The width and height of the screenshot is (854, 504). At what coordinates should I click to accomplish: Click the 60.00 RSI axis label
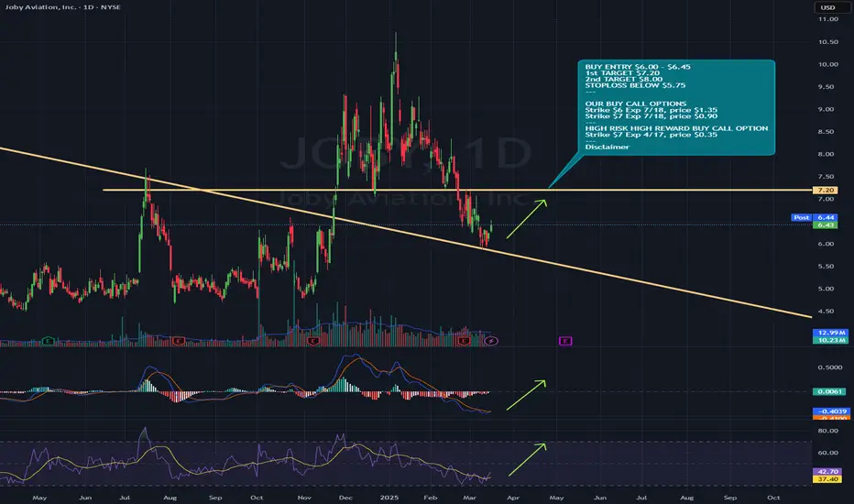click(x=827, y=453)
